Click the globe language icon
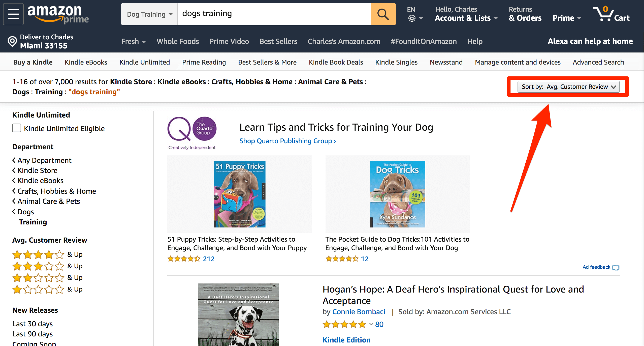 (412, 18)
